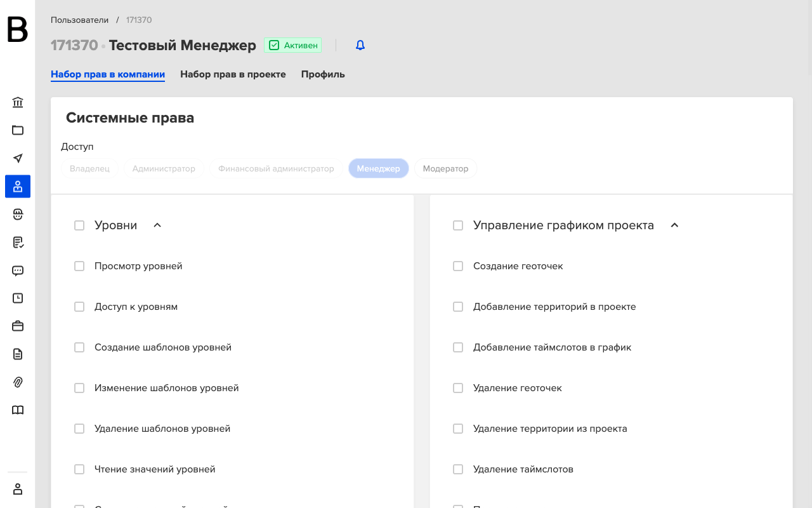
Task: Click the Активен status badge
Action: click(x=293, y=45)
